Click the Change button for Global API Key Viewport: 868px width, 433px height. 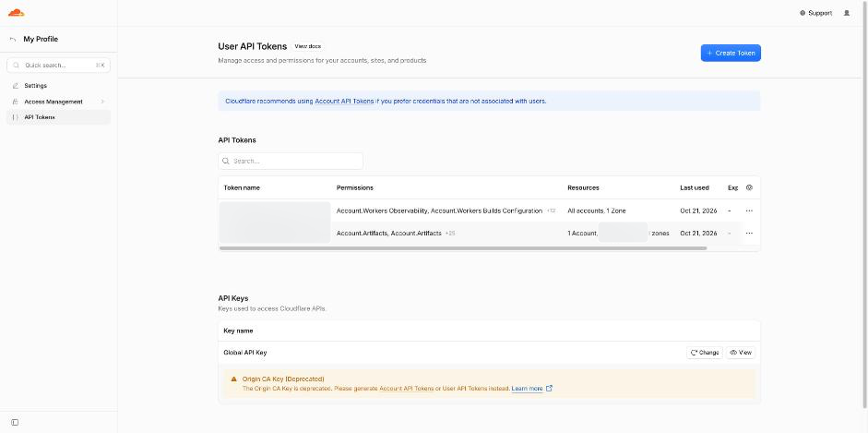(x=705, y=353)
